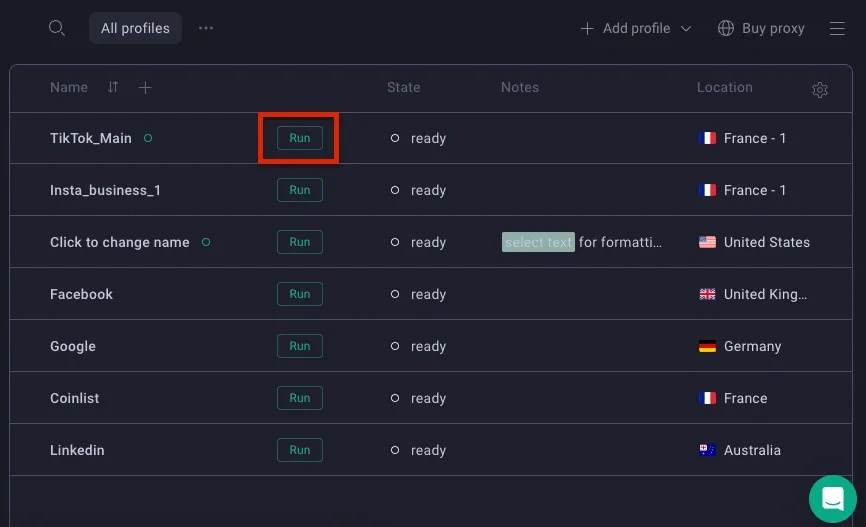
Task: Open the chat support bubble
Action: pyautogui.click(x=832, y=497)
